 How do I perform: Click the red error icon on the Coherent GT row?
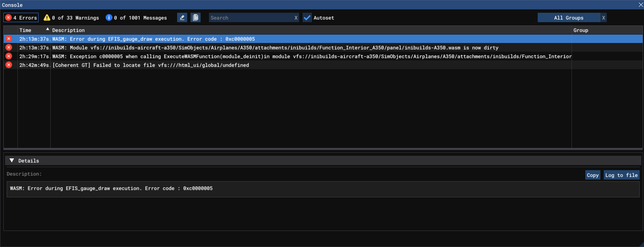9,65
